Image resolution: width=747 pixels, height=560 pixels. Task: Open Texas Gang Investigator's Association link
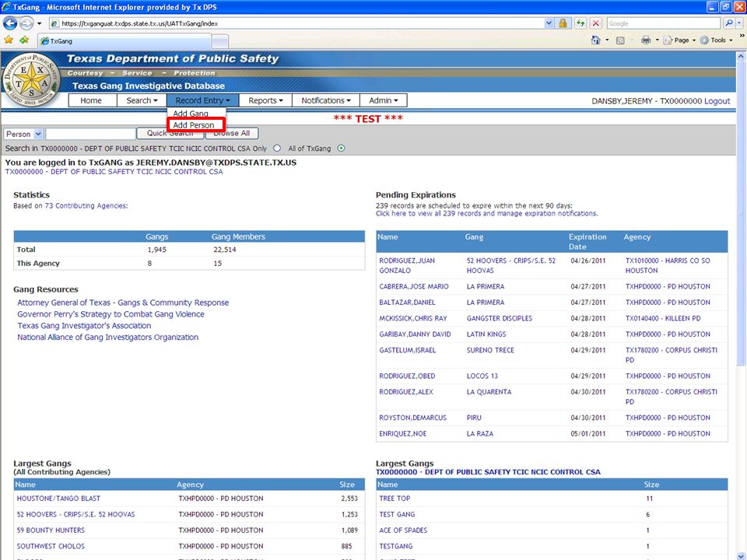(84, 326)
